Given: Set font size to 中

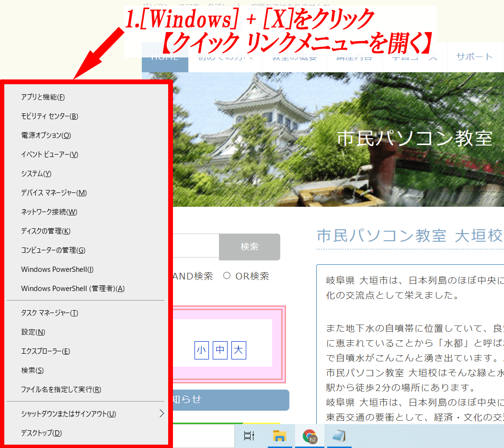Looking at the screenshot, I should (x=220, y=350).
